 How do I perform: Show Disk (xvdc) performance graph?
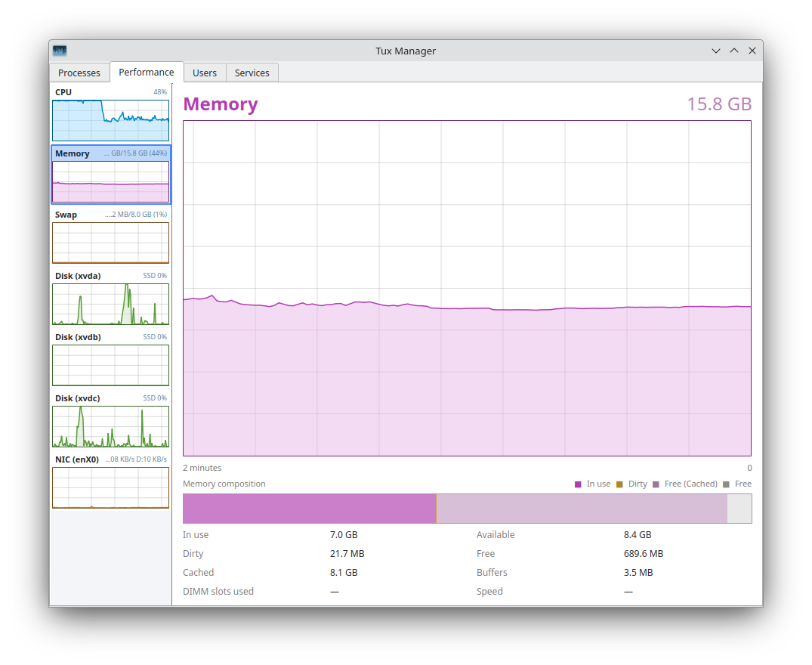point(111,427)
